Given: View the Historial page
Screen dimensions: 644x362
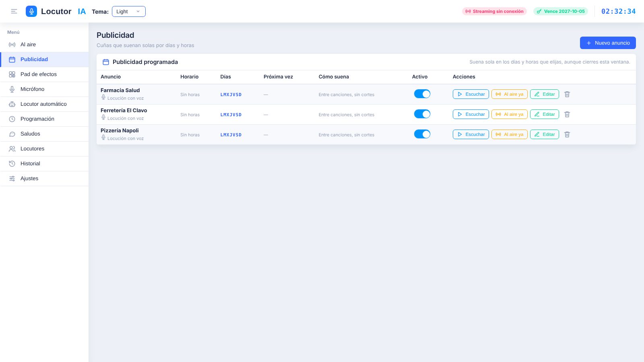Looking at the screenshot, I should (x=44, y=164).
